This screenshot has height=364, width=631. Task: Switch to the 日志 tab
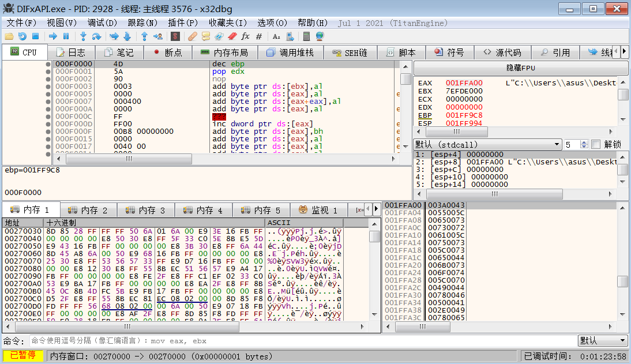coord(71,52)
